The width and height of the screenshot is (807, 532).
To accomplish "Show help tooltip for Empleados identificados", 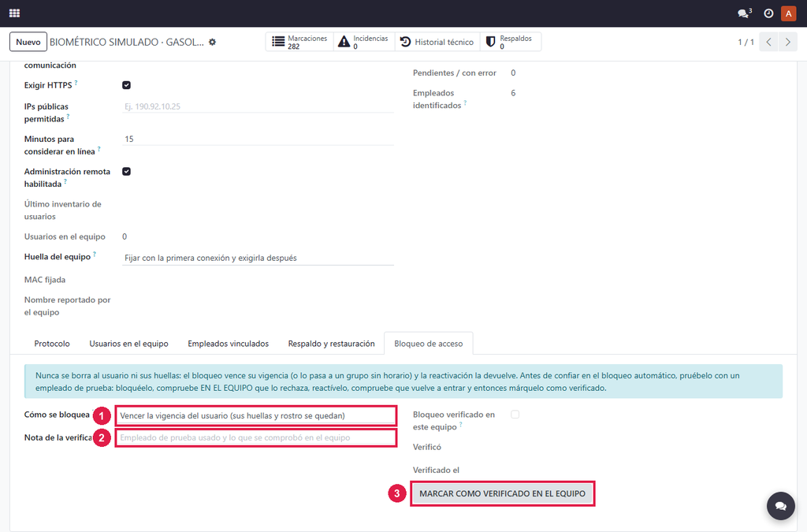I will click(x=465, y=102).
